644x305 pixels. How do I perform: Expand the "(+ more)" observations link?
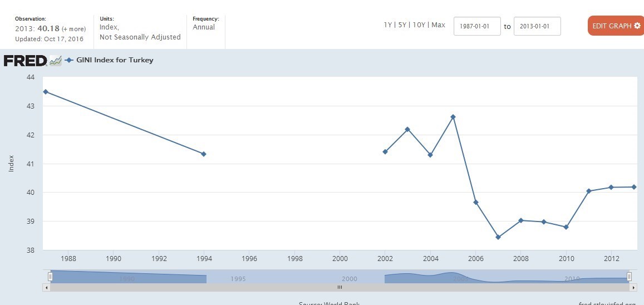pos(73,29)
